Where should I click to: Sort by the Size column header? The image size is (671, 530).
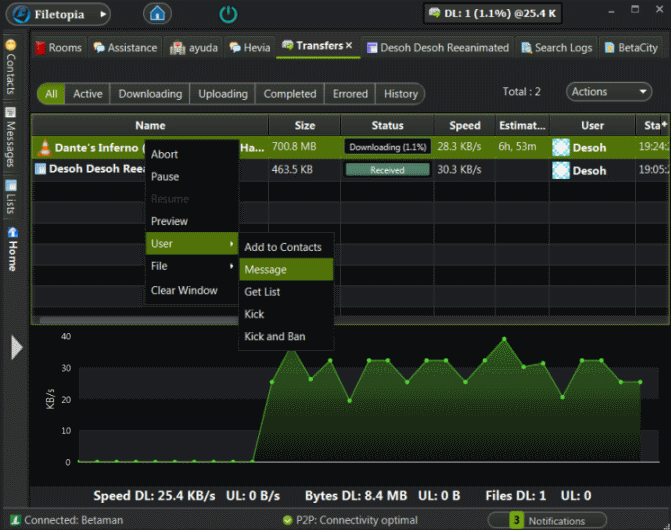[305, 125]
